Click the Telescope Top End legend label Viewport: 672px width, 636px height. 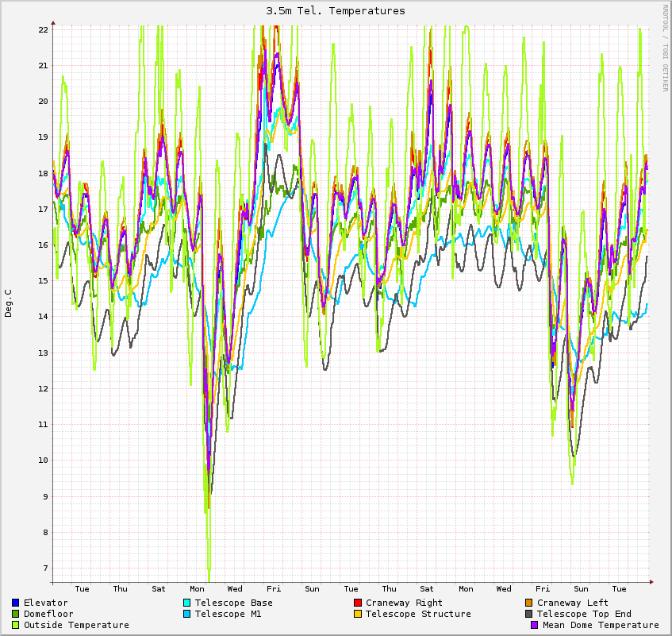(584, 614)
